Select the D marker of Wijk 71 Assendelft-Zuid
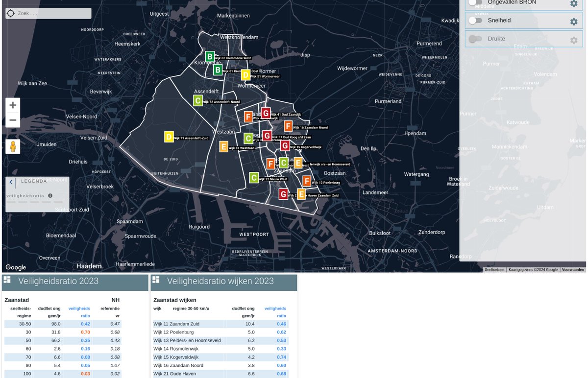The image size is (588, 378). click(x=169, y=137)
